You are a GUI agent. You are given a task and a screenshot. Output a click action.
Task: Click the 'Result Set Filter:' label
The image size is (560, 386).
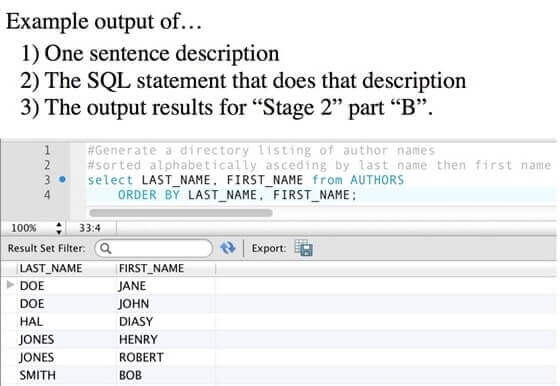click(x=46, y=248)
